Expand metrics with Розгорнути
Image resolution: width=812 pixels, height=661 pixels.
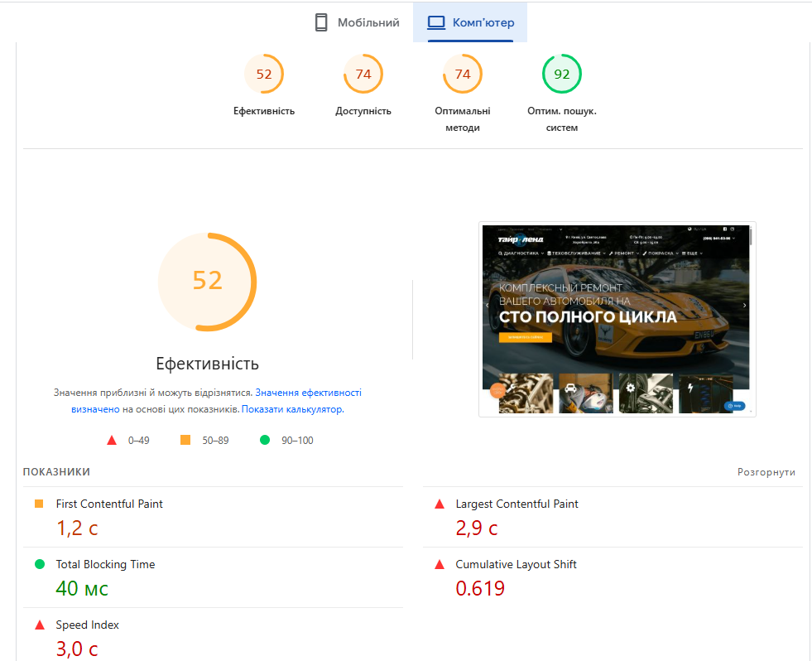(x=766, y=472)
